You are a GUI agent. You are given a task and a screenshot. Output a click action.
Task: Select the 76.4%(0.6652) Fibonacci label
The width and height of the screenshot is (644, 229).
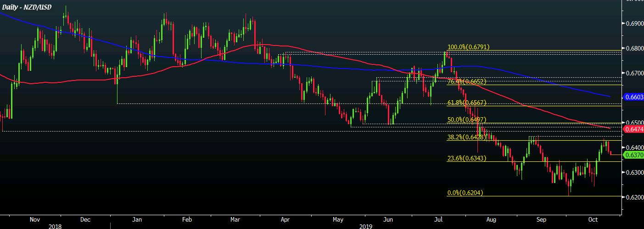[466, 81]
